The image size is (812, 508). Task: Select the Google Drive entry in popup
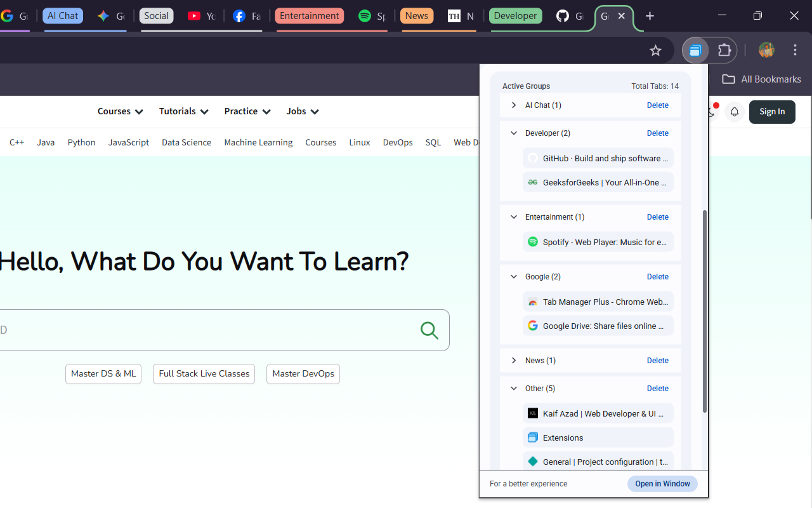pyautogui.click(x=598, y=326)
